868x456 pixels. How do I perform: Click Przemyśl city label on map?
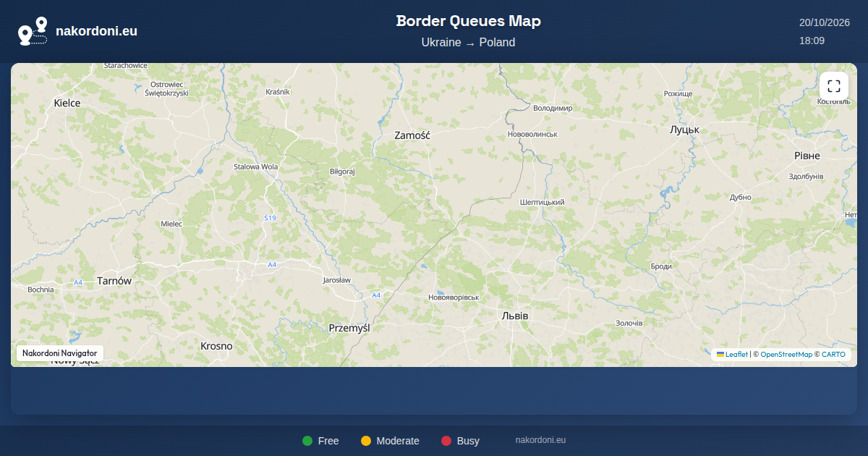(x=349, y=328)
